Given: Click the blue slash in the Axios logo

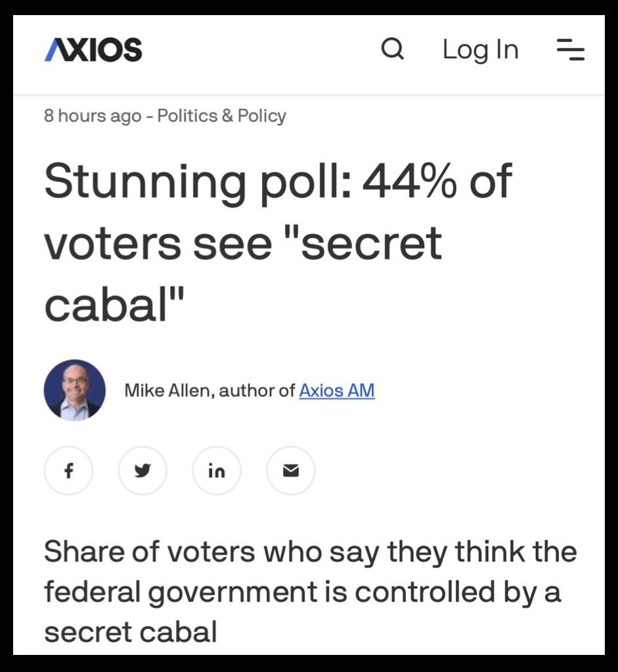Looking at the screenshot, I should (52, 51).
